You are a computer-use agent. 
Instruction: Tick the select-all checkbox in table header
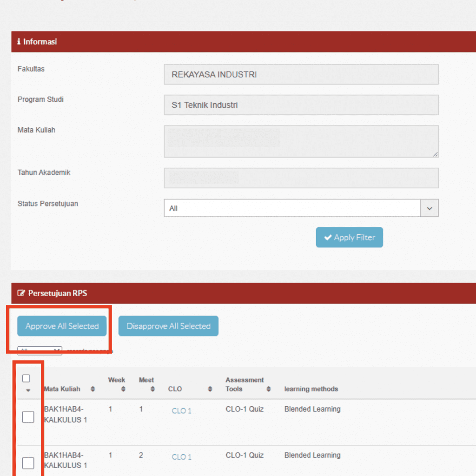click(x=26, y=378)
